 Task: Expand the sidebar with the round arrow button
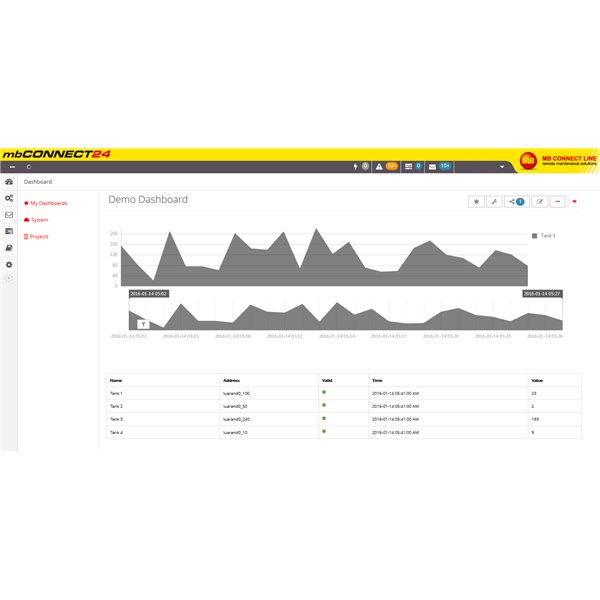[9, 278]
